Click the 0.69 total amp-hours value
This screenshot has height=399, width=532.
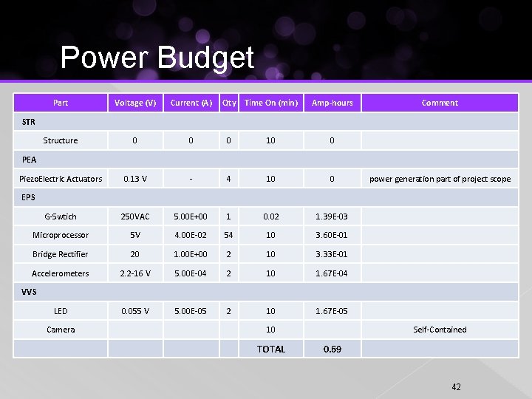pyautogui.click(x=332, y=349)
